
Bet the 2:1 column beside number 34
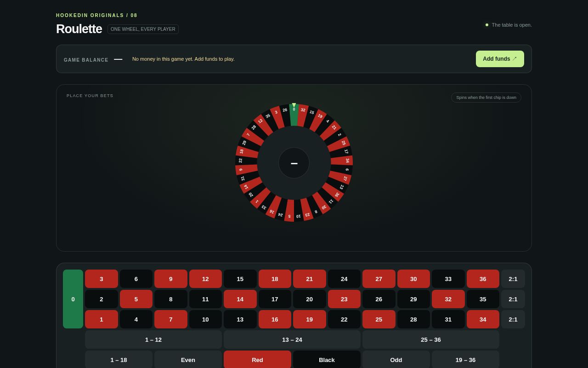click(x=513, y=319)
